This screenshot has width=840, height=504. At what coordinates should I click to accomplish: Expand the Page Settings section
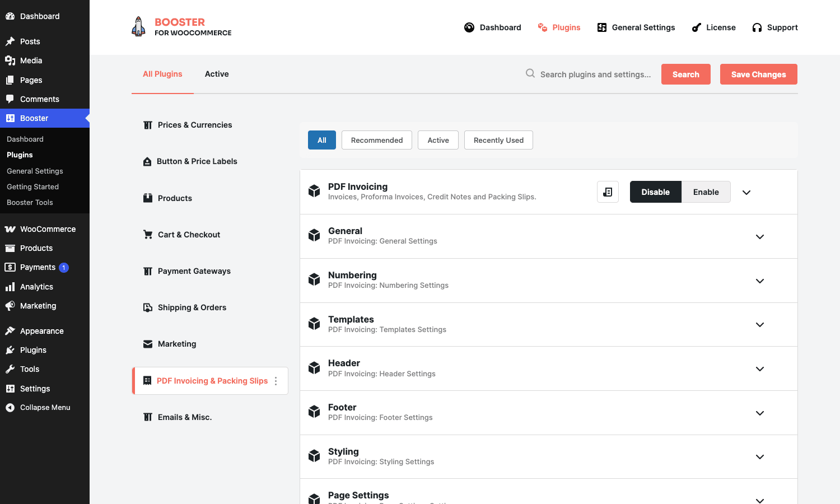coord(760,500)
